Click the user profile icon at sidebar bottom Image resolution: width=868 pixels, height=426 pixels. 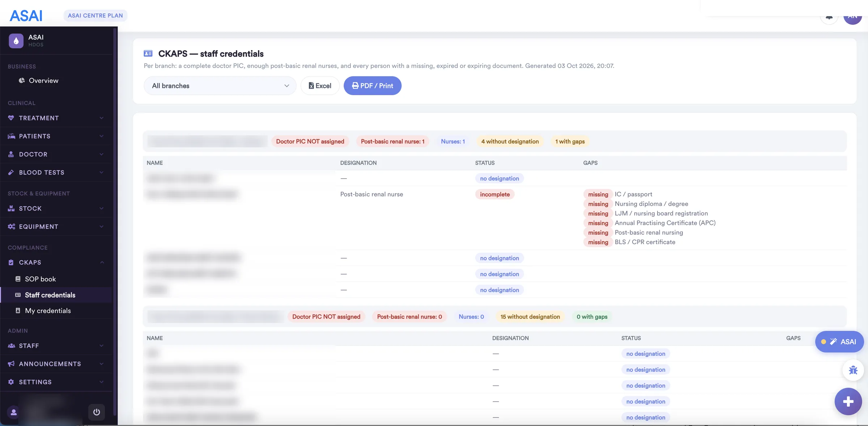14,412
